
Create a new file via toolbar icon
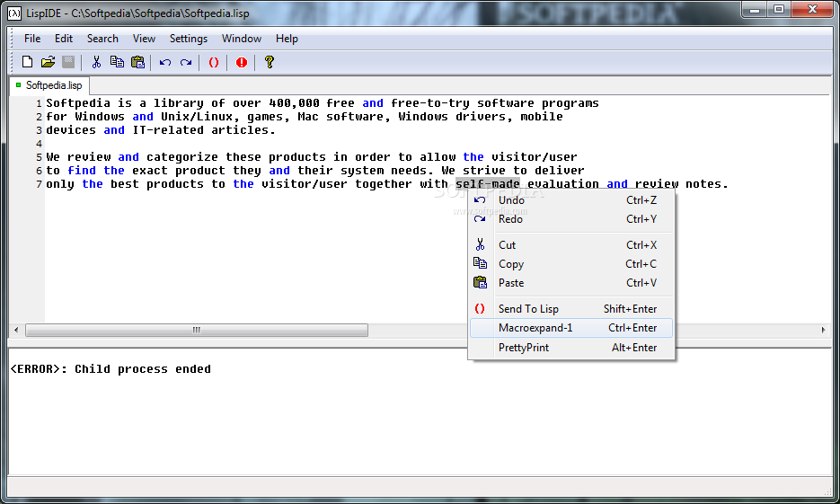tap(27, 62)
